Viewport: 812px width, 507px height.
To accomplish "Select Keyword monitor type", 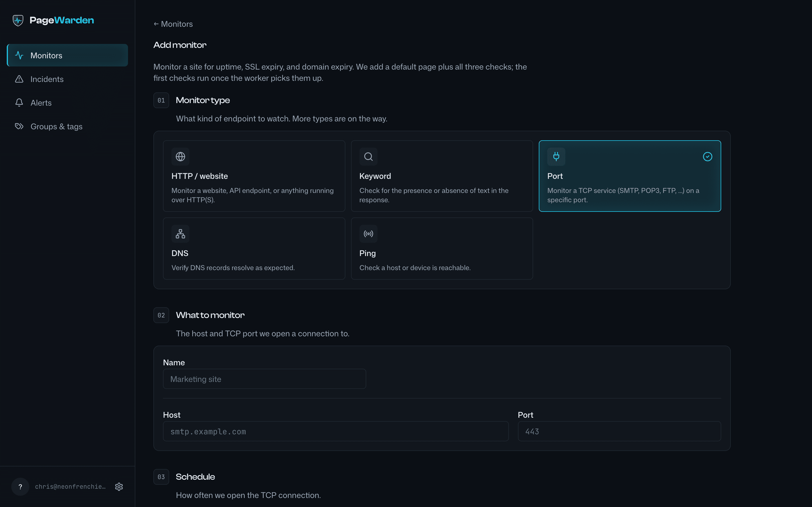I will [x=442, y=176].
